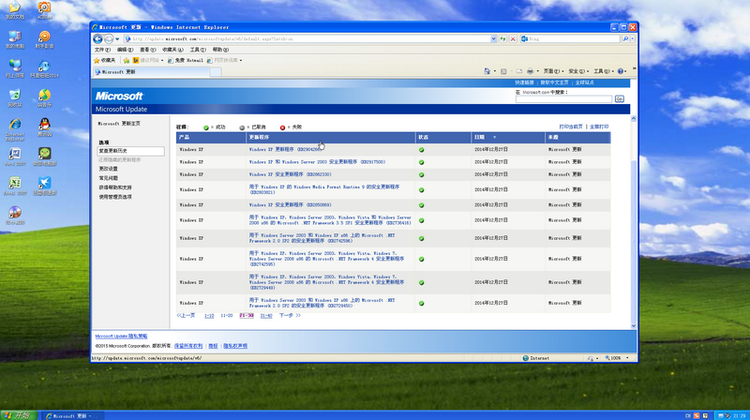Click the page vertical scrollbar down arrow

click(633, 326)
